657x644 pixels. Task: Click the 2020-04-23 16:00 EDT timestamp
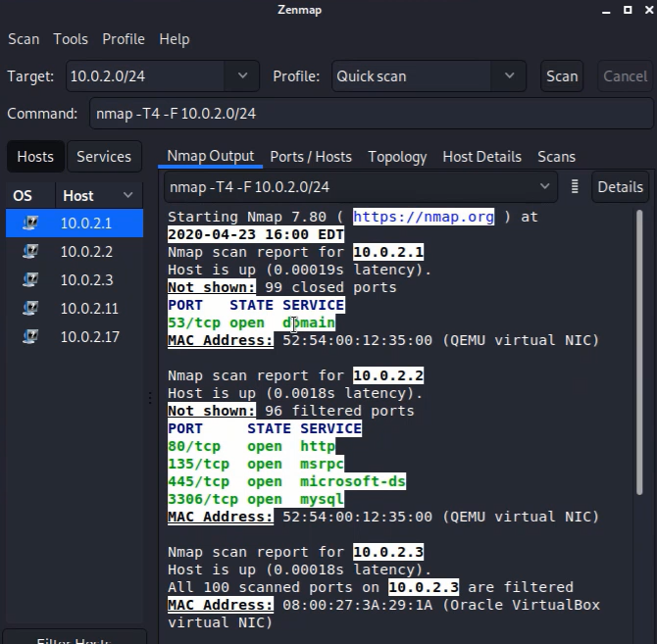click(256, 234)
